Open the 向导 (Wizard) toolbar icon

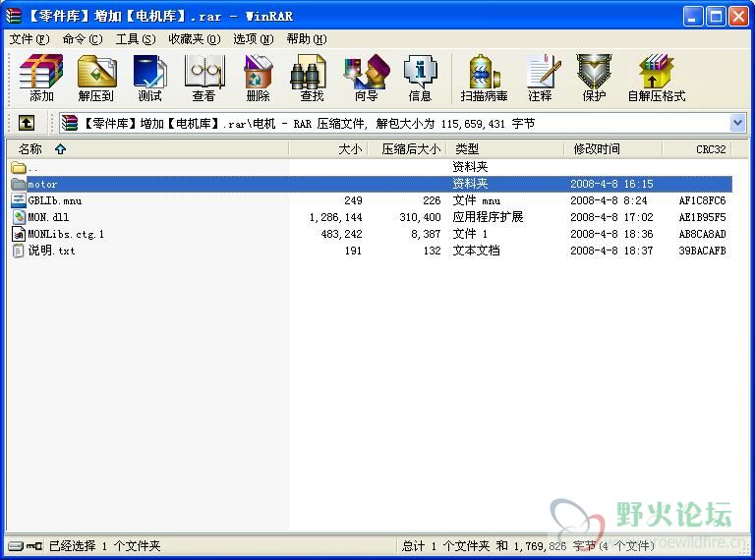pos(366,72)
